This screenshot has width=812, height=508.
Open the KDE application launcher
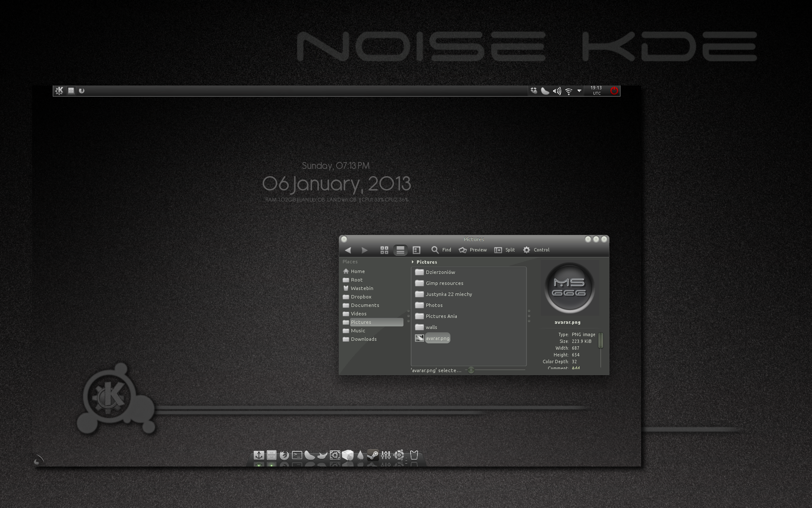pos(59,91)
